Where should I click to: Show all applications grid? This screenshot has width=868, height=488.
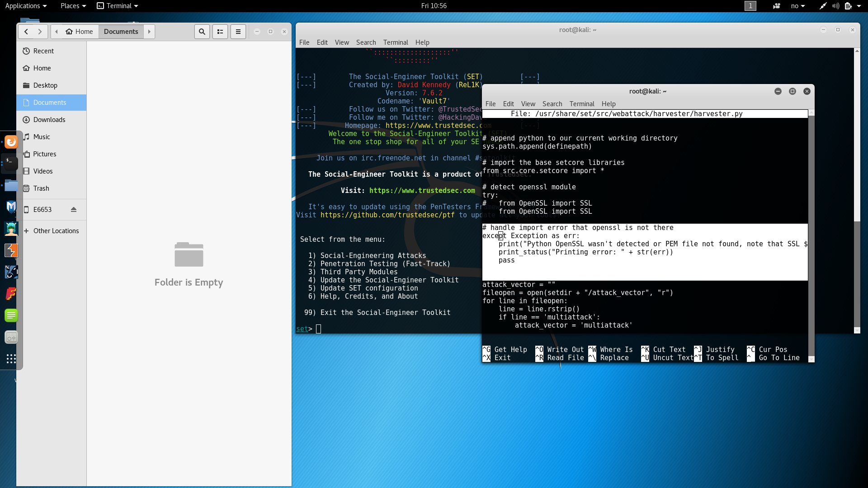tap(11, 359)
